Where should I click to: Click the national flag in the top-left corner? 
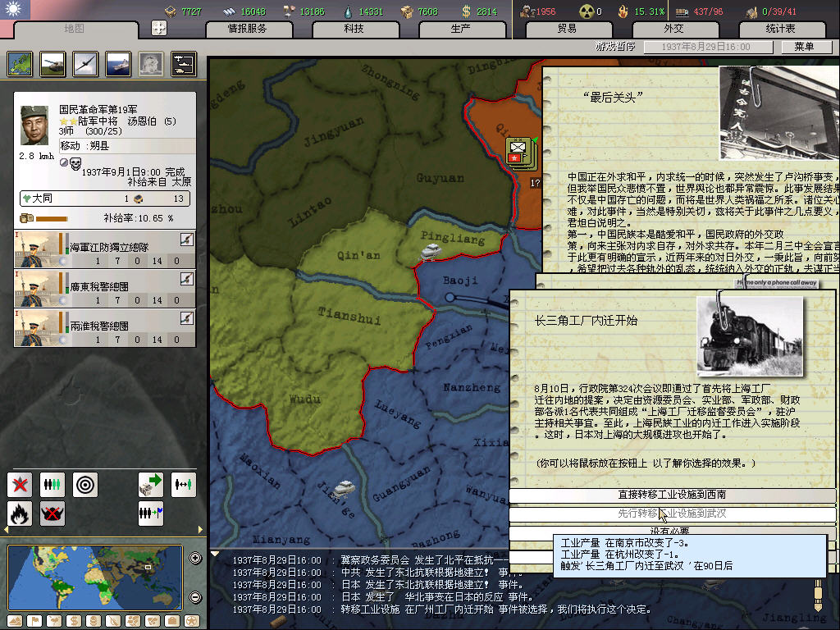click(15, 10)
